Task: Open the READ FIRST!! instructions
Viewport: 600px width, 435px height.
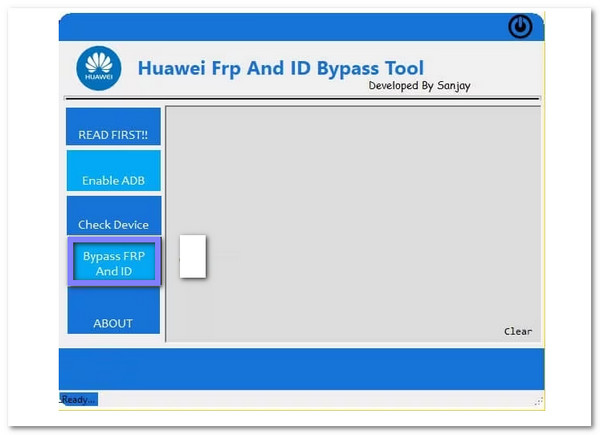Action: pyautogui.click(x=113, y=134)
